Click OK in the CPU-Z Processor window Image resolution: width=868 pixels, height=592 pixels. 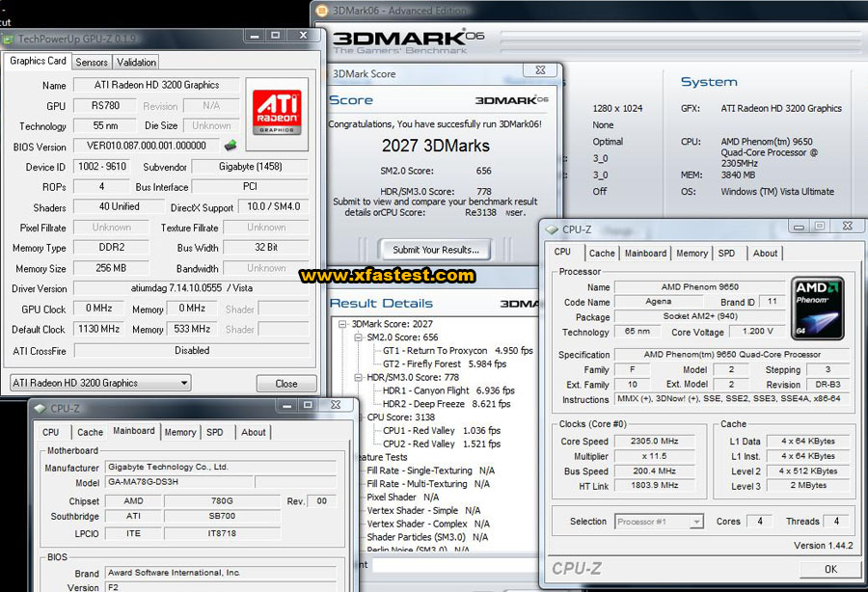coord(830,569)
